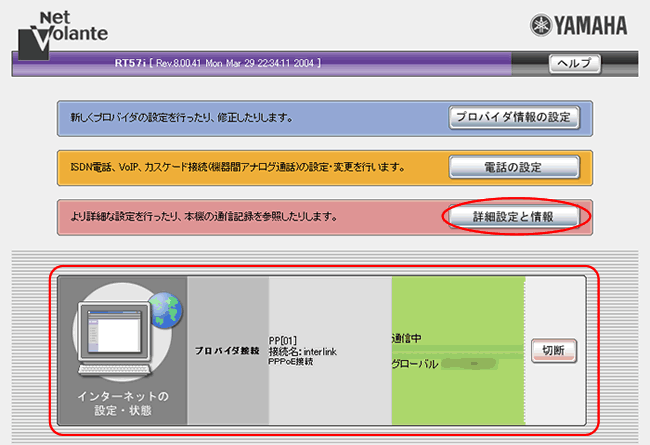
Task: Click the 接続名: interlink text
Action: tap(304, 350)
